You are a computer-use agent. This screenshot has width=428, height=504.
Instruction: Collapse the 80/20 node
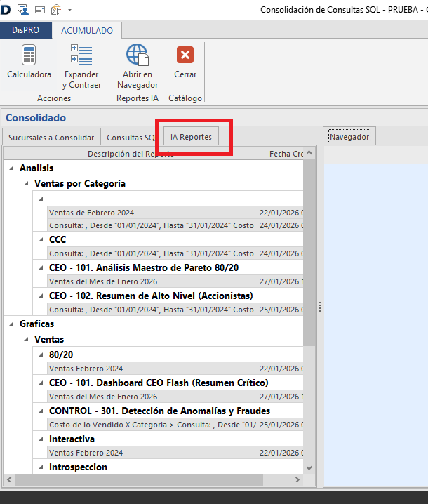pyautogui.click(x=41, y=355)
